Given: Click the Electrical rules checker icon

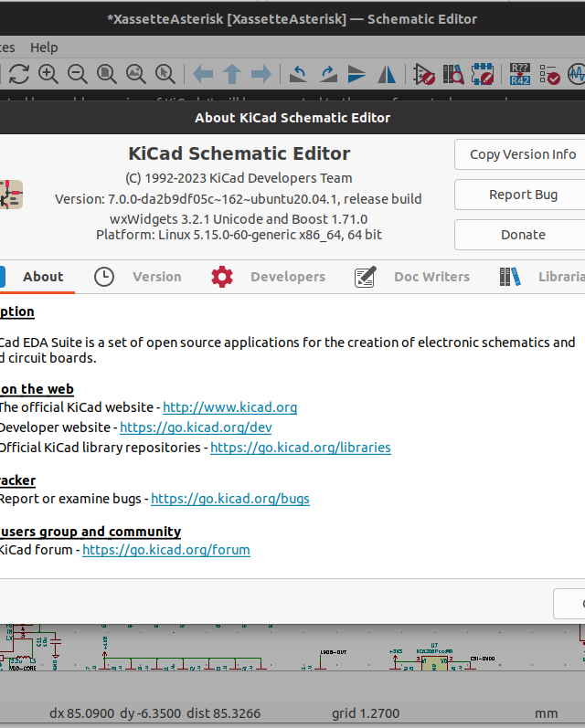Looking at the screenshot, I should point(549,74).
